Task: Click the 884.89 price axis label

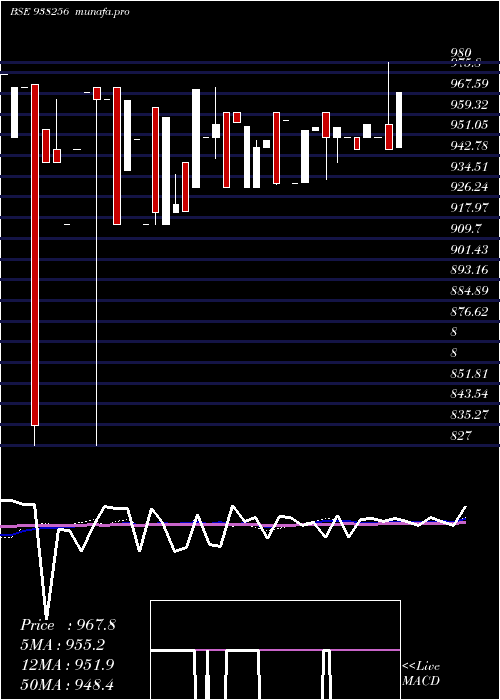Action: [469, 291]
